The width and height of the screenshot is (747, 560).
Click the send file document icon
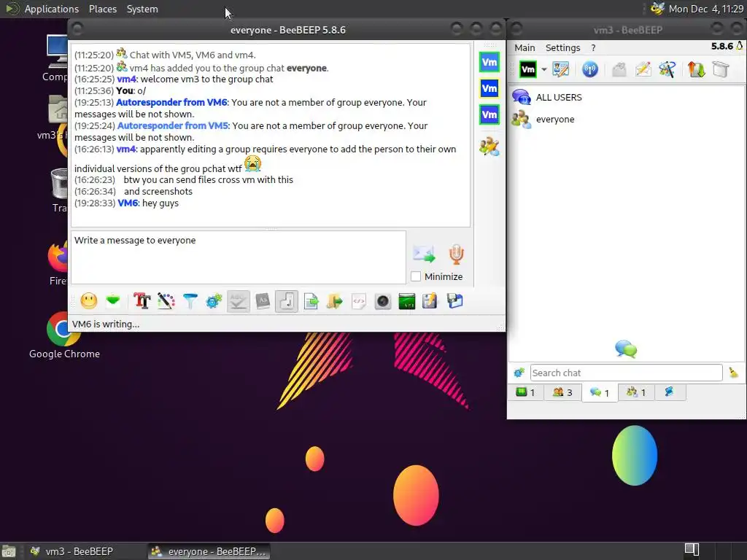click(x=311, y=301)
